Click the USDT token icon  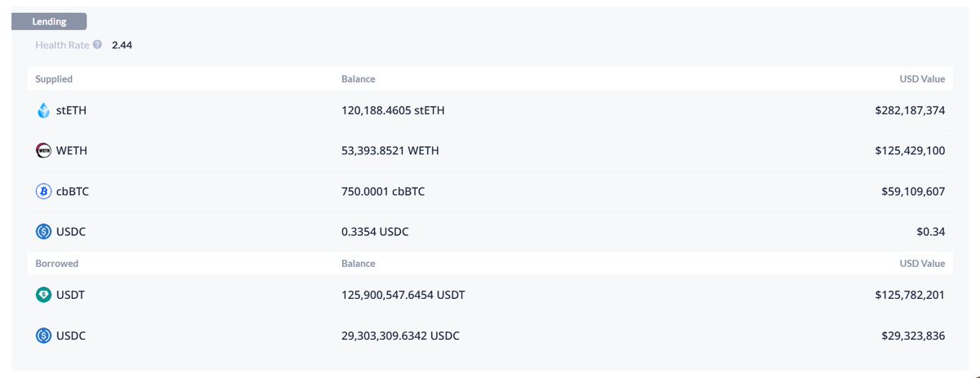point(44,295)
